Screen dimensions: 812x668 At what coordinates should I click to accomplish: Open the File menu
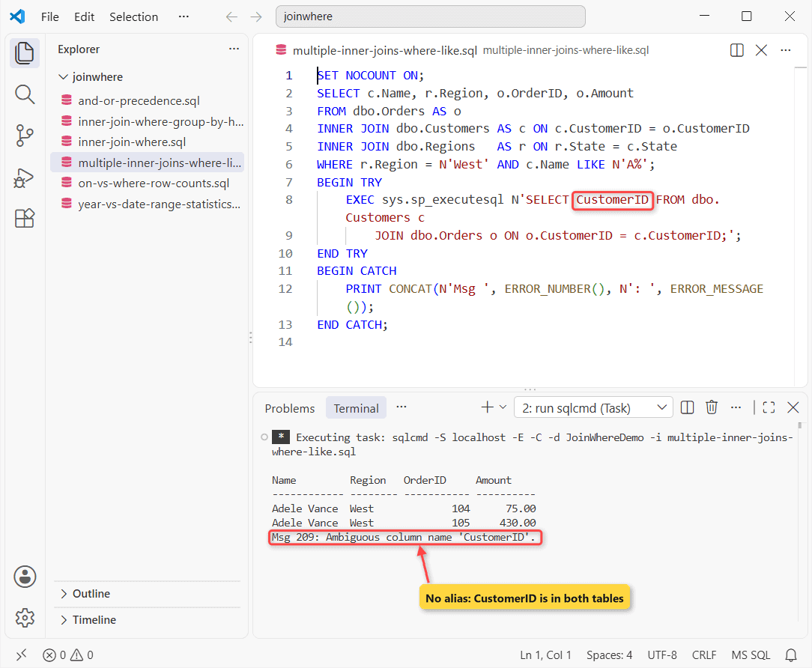point(49,17)
